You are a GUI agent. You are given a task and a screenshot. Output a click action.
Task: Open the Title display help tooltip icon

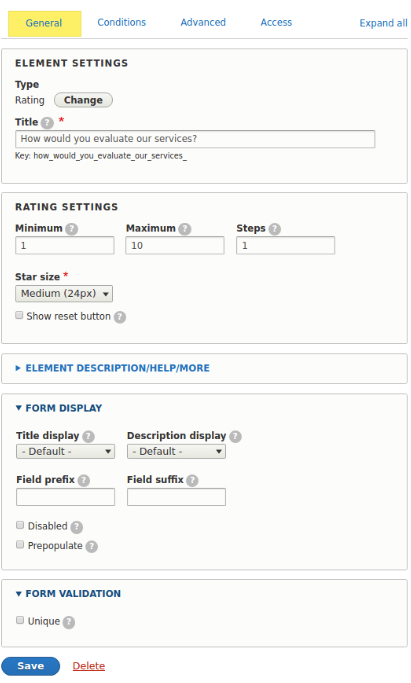click(x=88, y=436)
